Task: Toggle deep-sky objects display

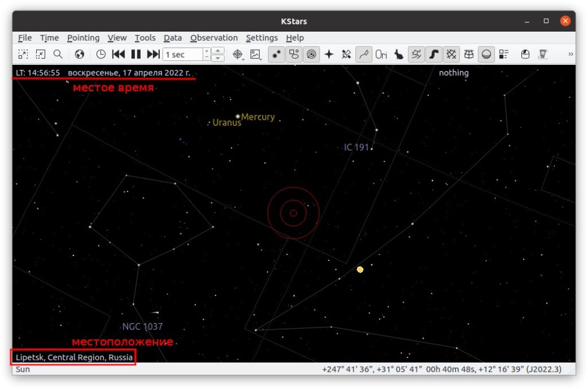Action: 294,55
